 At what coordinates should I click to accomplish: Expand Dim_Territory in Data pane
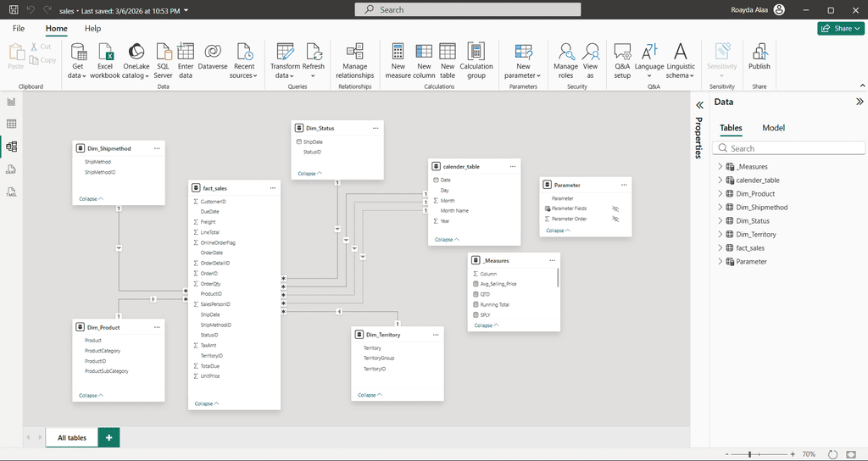pyautogui.click(x=721, y=234)
